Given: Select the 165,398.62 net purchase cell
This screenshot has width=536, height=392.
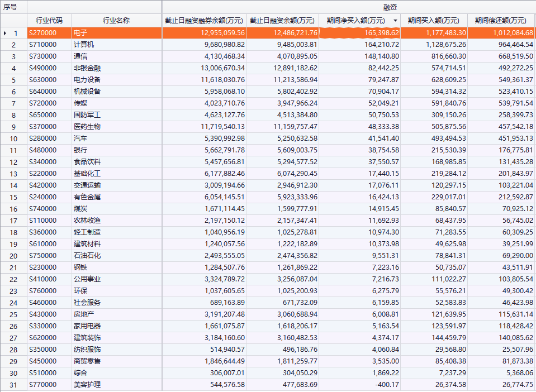Looking at the screenshot, I should click(x=359, y=33).
